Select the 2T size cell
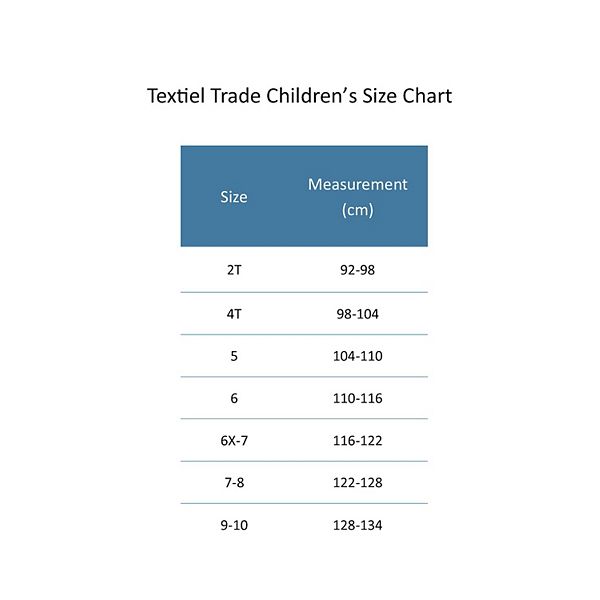The width and height of the screenshot is (600, 600). pos(234,270)
